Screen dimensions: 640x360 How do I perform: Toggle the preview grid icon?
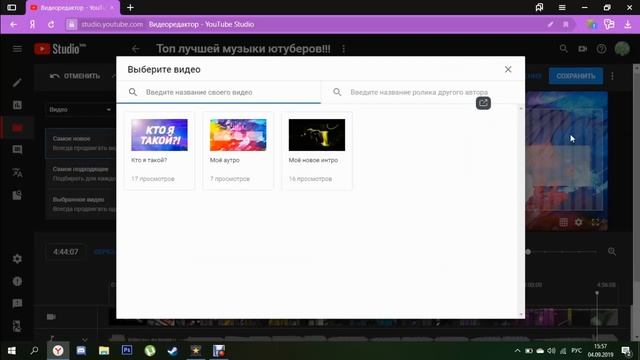click(x=563, y=222)
